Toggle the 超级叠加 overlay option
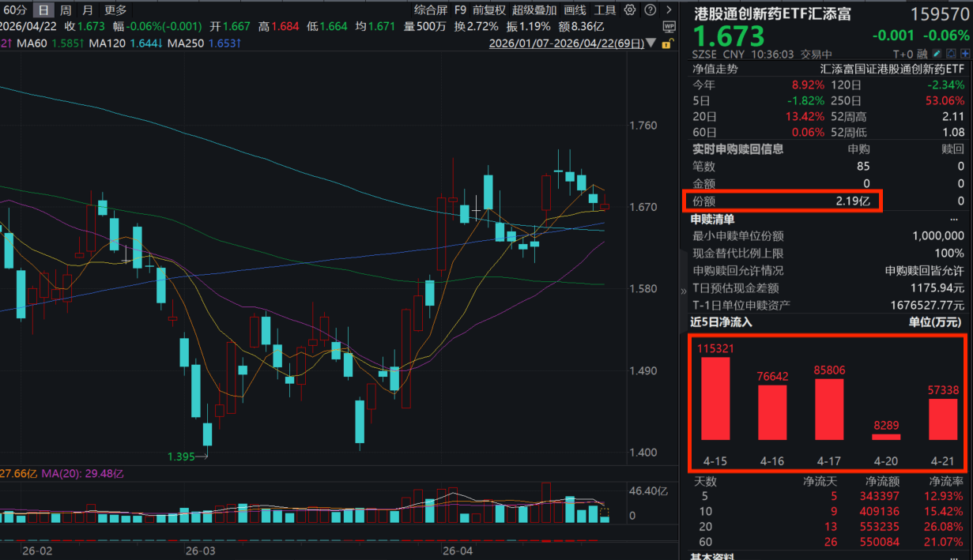The width and height of the screenshot is (973, 560). coord(534,10)
